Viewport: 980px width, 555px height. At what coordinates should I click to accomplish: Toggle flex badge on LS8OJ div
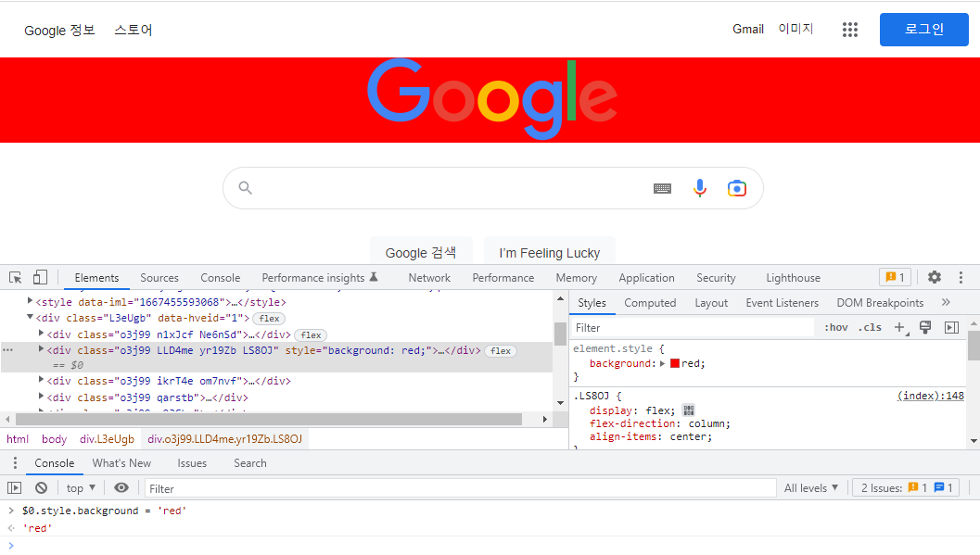501,351
